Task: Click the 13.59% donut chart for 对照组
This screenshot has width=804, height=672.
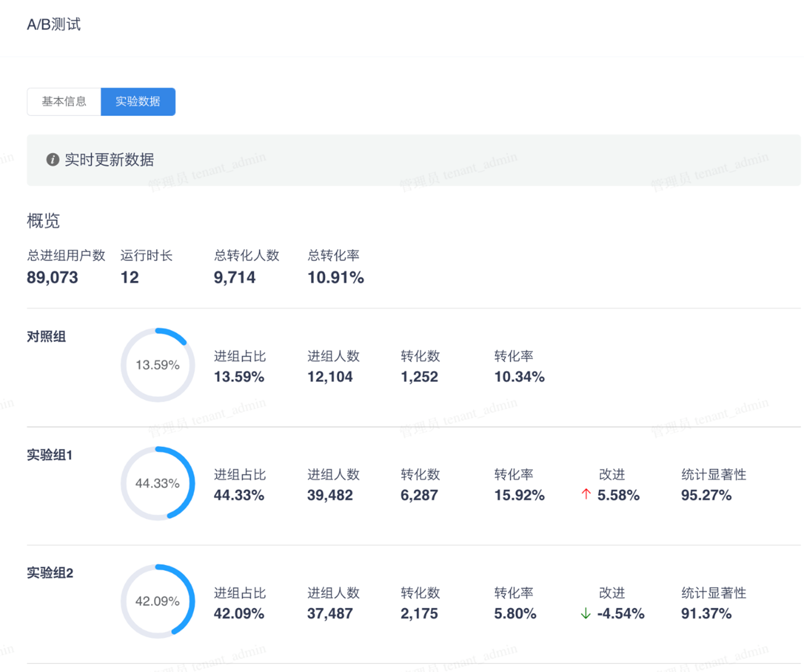Action: pyautogui.click(x=158, y=365)
